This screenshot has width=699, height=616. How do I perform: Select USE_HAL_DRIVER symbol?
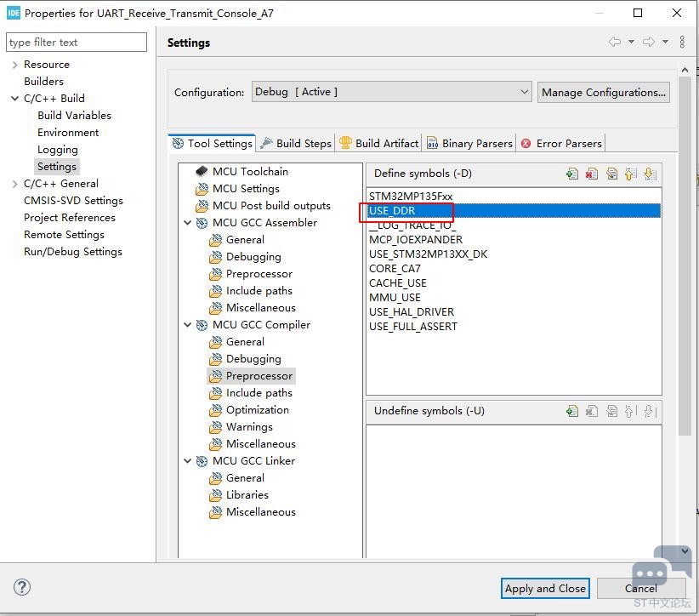412,312
